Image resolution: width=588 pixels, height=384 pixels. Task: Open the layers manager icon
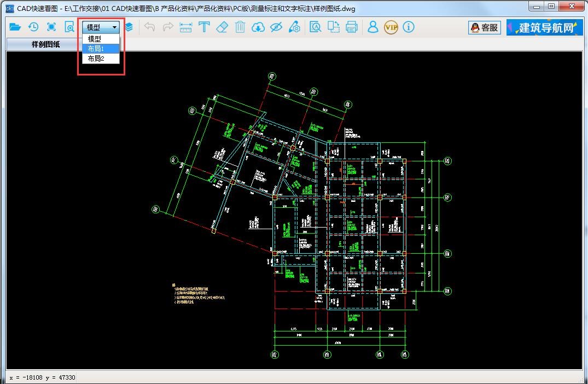129,27
